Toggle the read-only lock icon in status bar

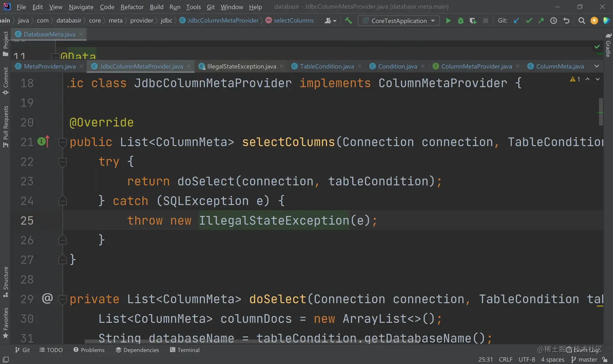click(604, 360)
